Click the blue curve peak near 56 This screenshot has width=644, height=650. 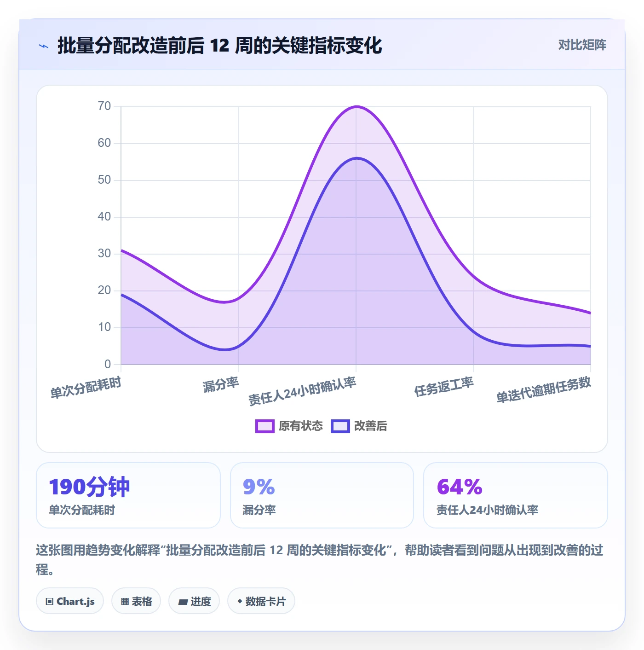356,158
